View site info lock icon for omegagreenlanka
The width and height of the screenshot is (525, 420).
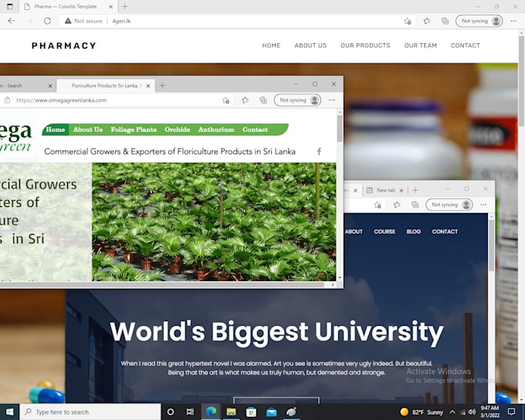tap(8, 100)
